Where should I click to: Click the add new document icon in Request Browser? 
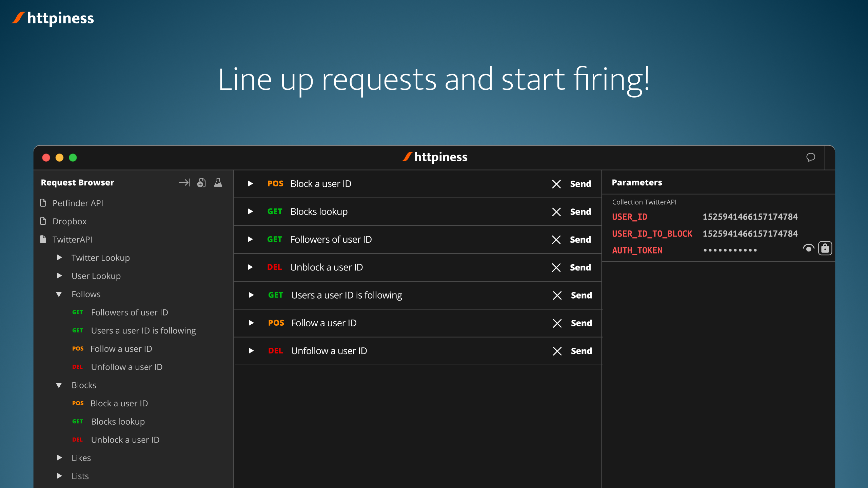click(201, 183)
